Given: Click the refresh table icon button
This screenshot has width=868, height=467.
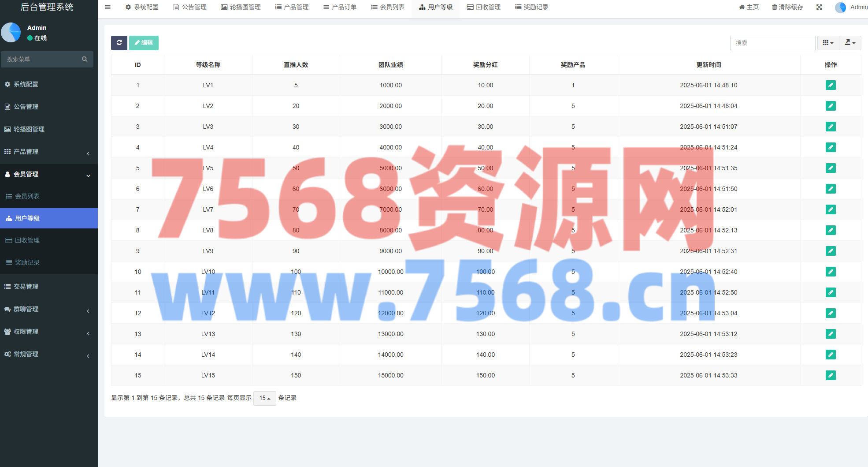Looking at the screenshot, I should [x=119, y=43].
